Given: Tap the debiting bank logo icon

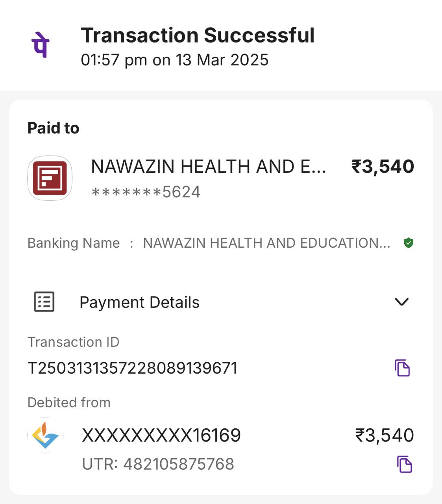Looking at the screenshot, I should (x=45, y=435).
